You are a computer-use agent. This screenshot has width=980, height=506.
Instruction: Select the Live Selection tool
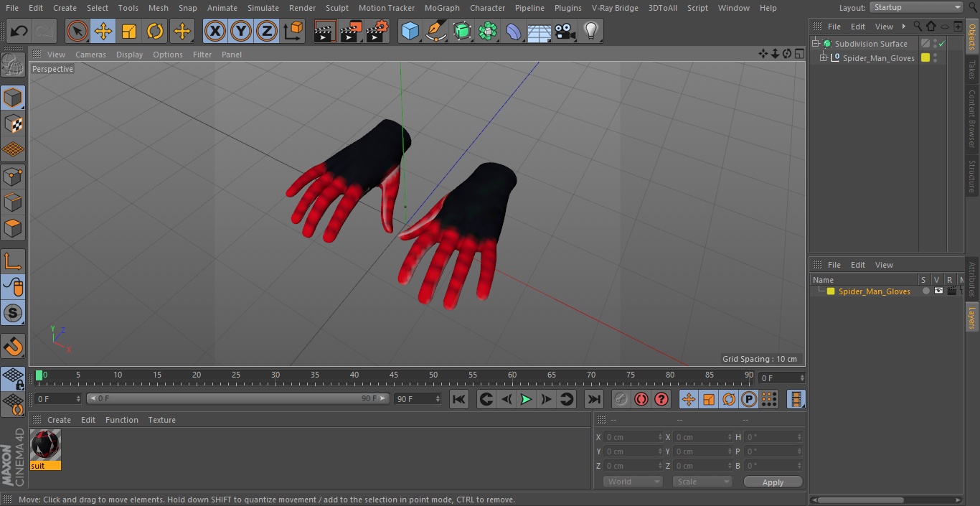click(x=77, y=31)
